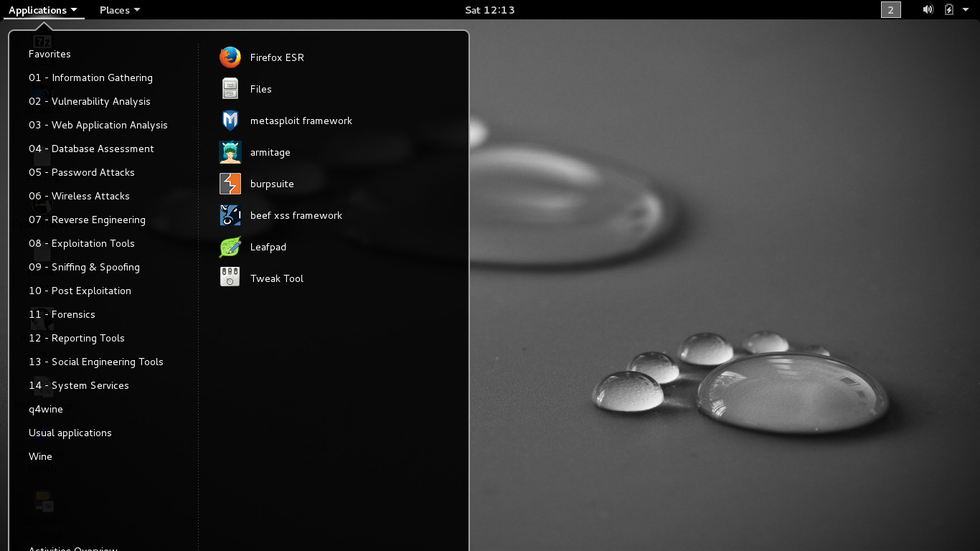The image size is (980, 551).
Task: Open the Files manager icon
Action: (x=230, y=89)
